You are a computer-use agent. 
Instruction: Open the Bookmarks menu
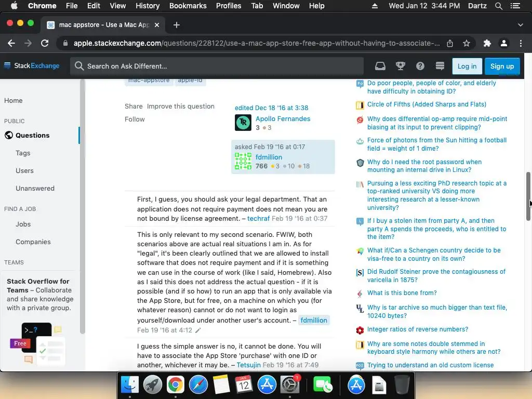tap(188, 6)
